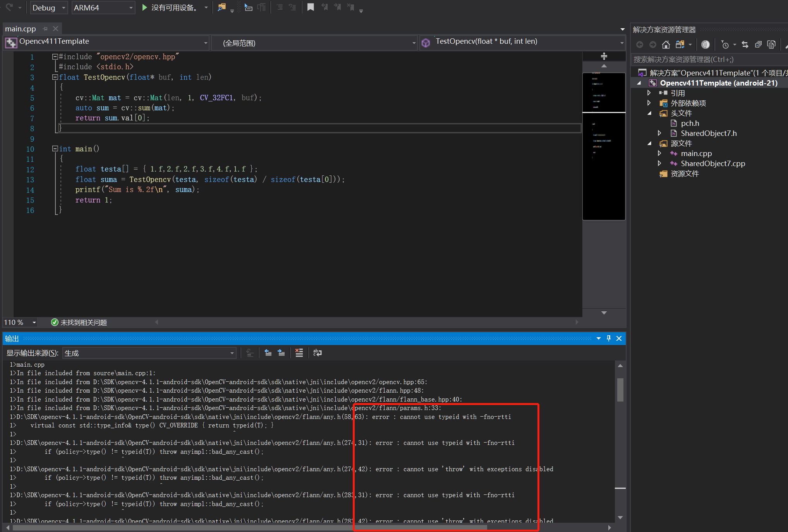Select pch.h in header files
The height and width of the screenshot is (532, 788).
click(690, 123)
